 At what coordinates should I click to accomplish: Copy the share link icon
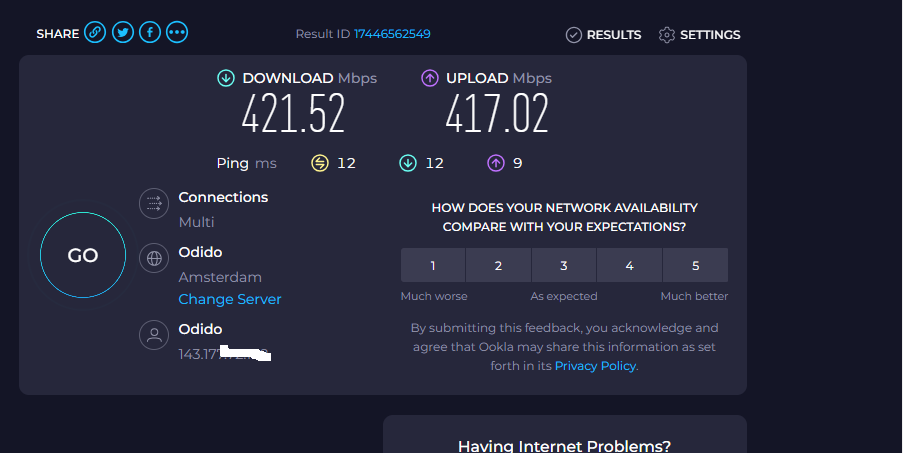(95, 32)
